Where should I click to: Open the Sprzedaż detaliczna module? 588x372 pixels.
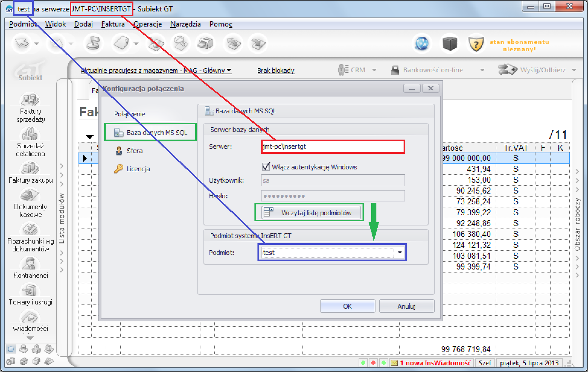(30, 141)
